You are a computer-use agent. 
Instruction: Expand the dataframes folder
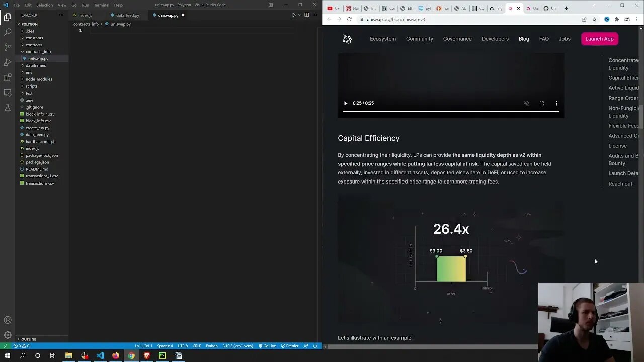36,65
